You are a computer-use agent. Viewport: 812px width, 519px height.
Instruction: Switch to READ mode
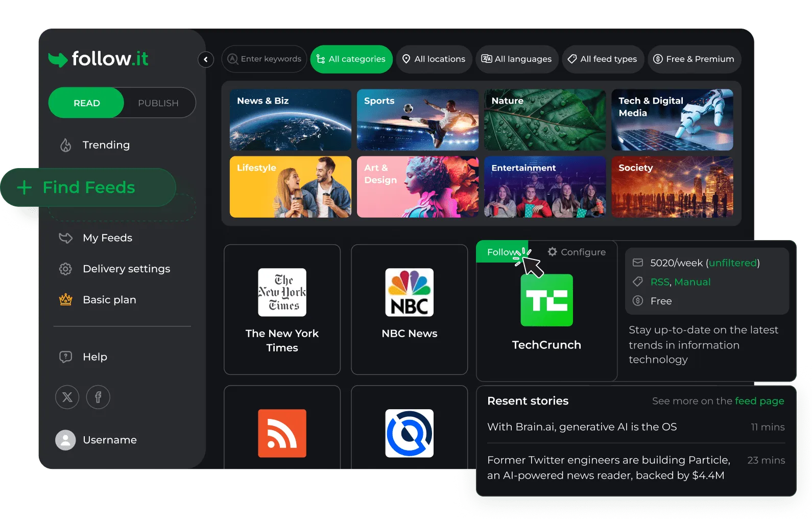[86, 103]
